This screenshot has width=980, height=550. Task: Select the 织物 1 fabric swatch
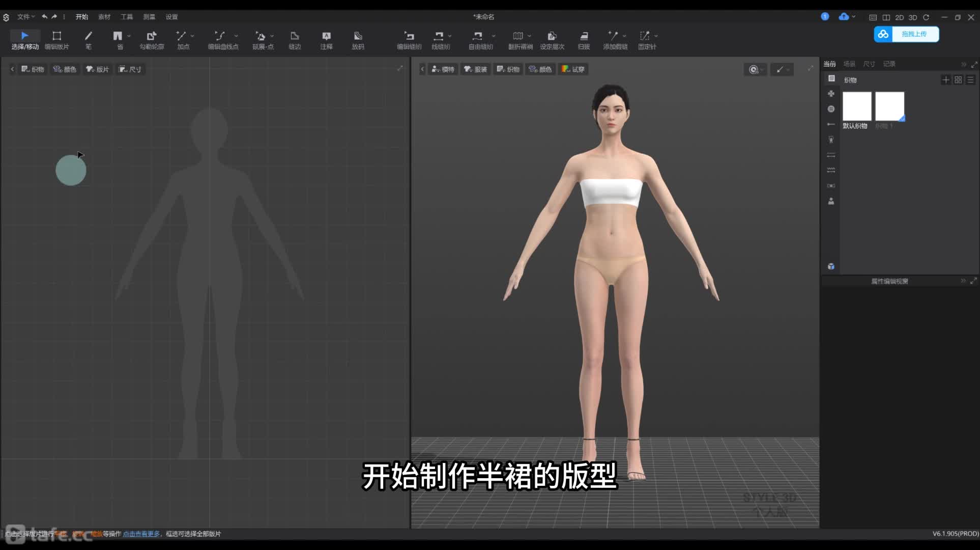pos(889,106)
